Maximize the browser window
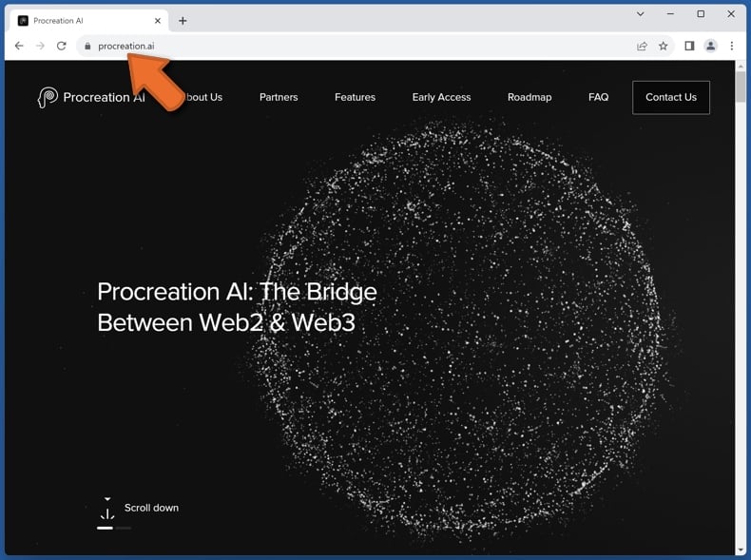Image resolution: width=751 pixels, height=560 pixels. pyautogui.click(x=701, y=14)
